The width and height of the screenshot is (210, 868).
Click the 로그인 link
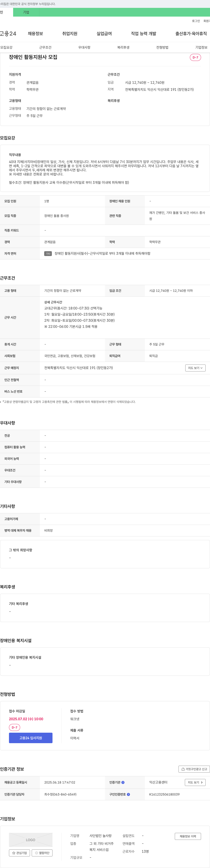click(196, 21)
